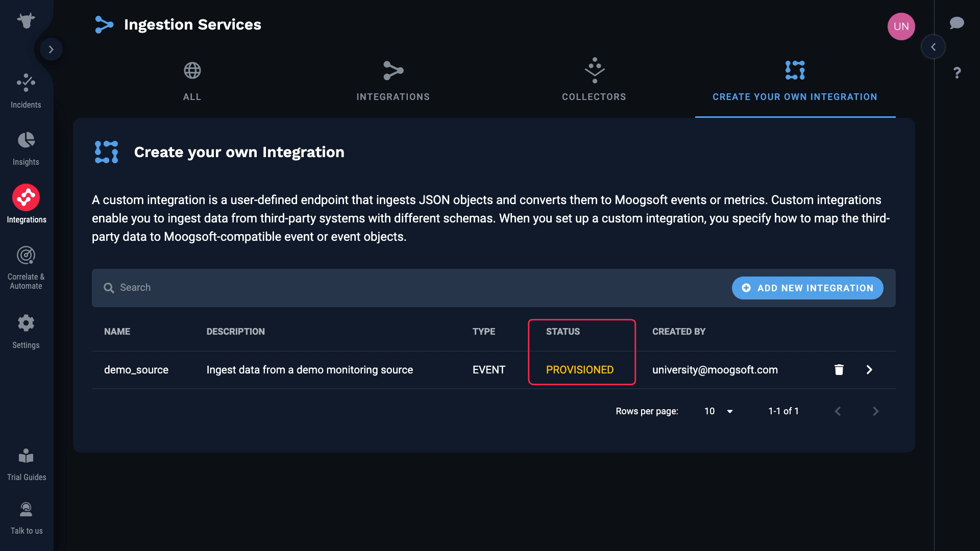Viewport: 980px width, 551px height.
Task: Delete demo_source with trash icon
Action: pyautogui.click(x=839, y=370)
